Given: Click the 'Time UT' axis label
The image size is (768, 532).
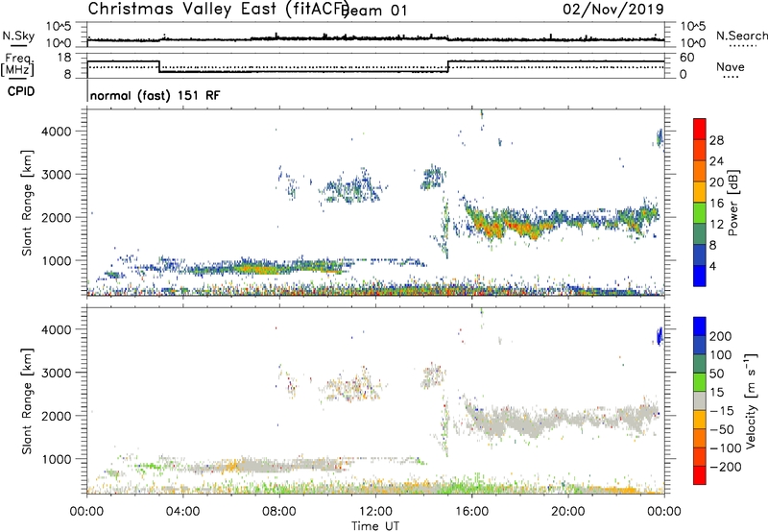Looking at the screenshot, I should (375, 526).
